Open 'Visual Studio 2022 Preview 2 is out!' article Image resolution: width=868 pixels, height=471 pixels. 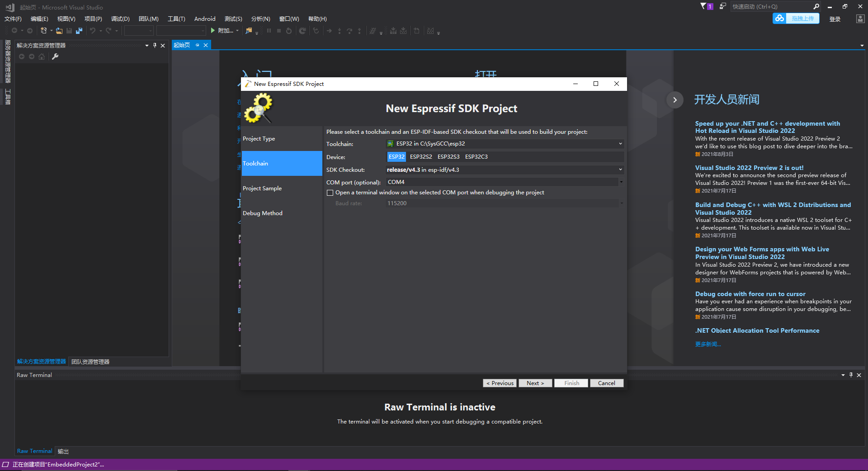tap(749, 168)
